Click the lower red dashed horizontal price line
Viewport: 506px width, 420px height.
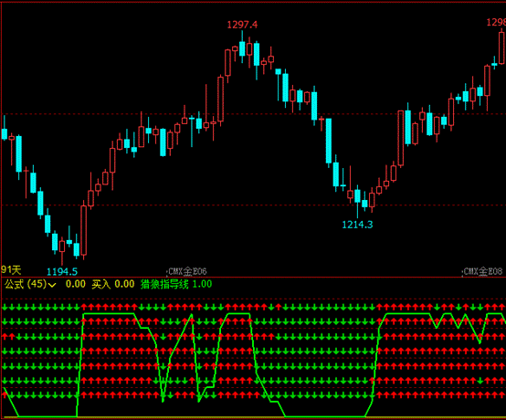(x=253, y=205)
